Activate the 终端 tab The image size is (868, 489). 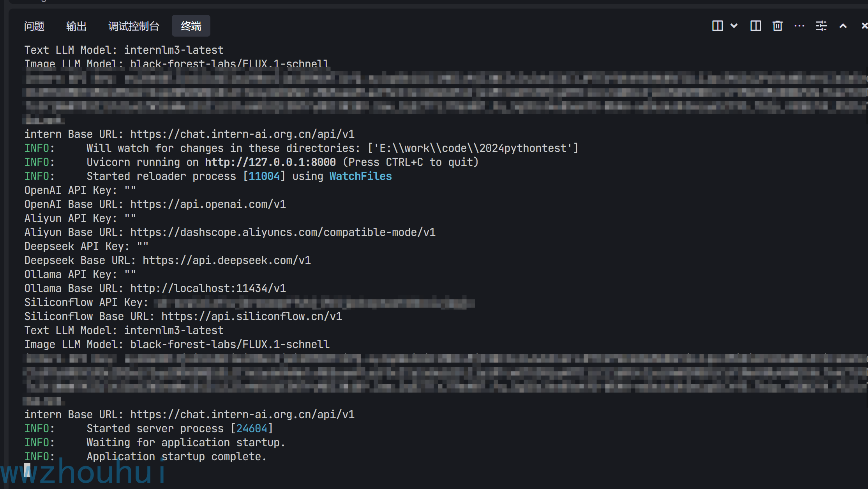click(x=191, y=26)
